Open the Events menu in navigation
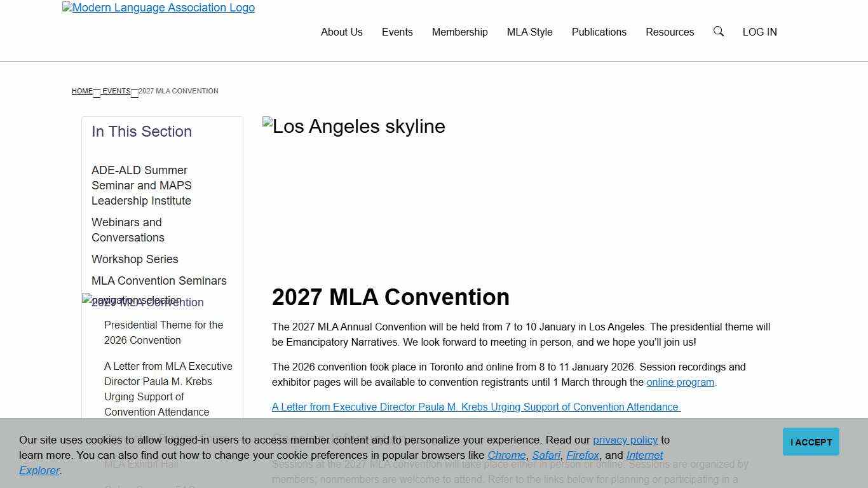Image resolution: width=868 pixels, height=488 pixels. click(x=397, y=32)
